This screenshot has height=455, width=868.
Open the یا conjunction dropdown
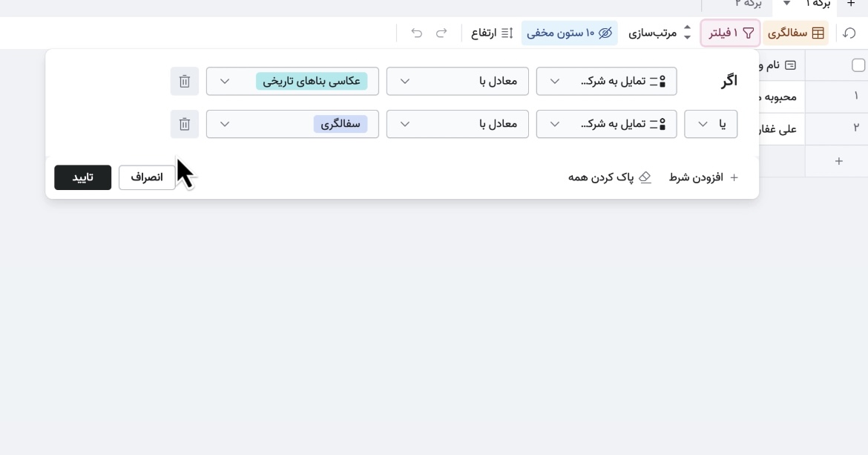pos(710,124)
